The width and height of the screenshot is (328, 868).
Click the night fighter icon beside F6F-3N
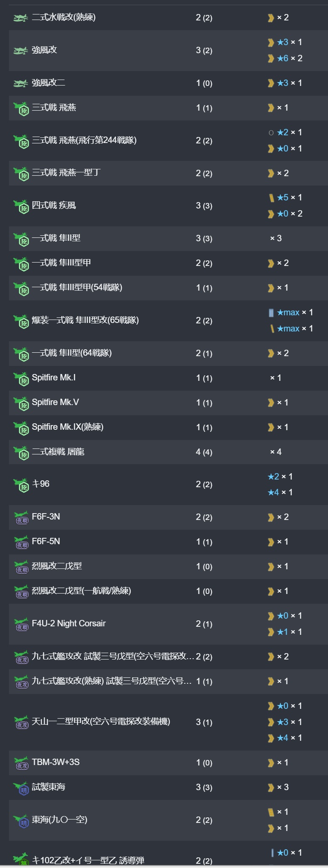point(21,518)
